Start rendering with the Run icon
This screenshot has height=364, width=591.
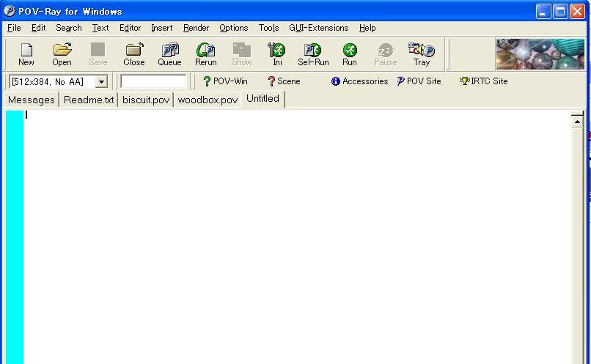350,54
